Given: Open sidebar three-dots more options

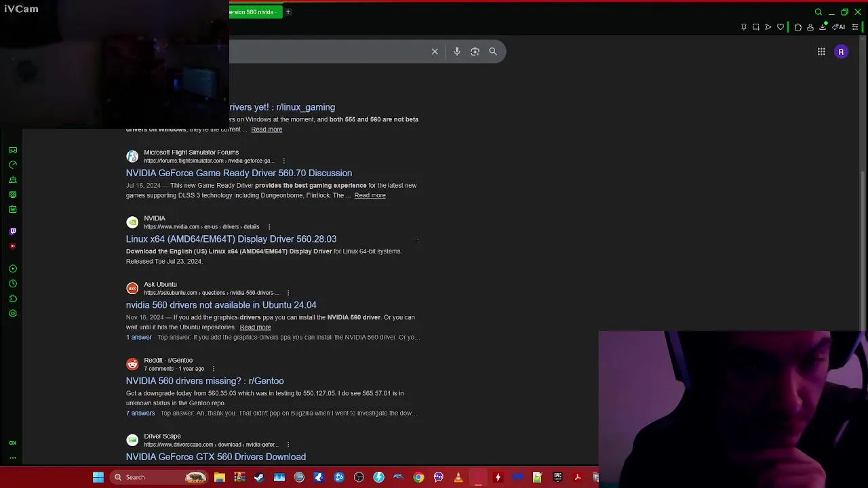Looking at the screenshot, I should pos(13,457).
